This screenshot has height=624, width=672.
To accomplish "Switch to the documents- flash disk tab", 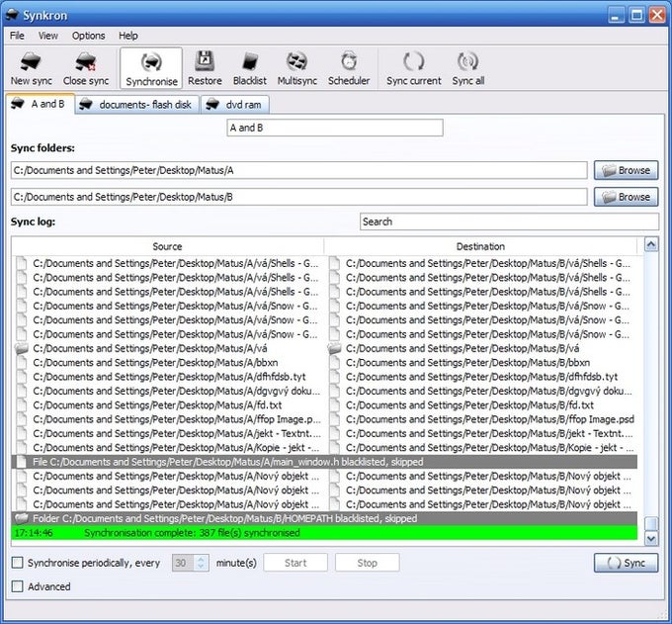I will 137,105.
